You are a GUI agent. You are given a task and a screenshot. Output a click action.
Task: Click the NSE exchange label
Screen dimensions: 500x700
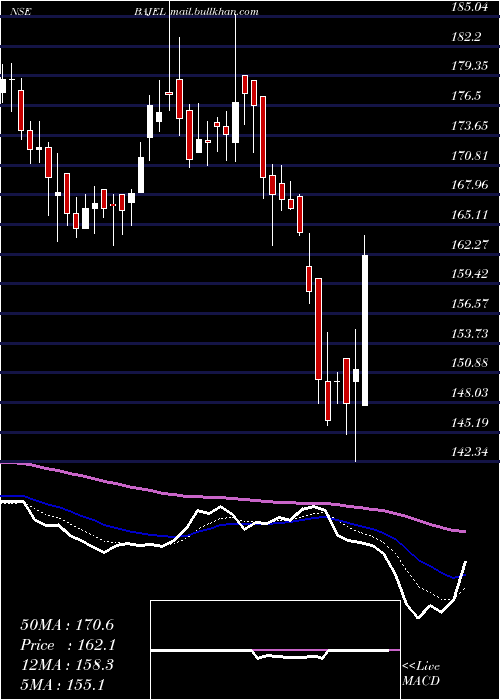click(x=22, y=12)
